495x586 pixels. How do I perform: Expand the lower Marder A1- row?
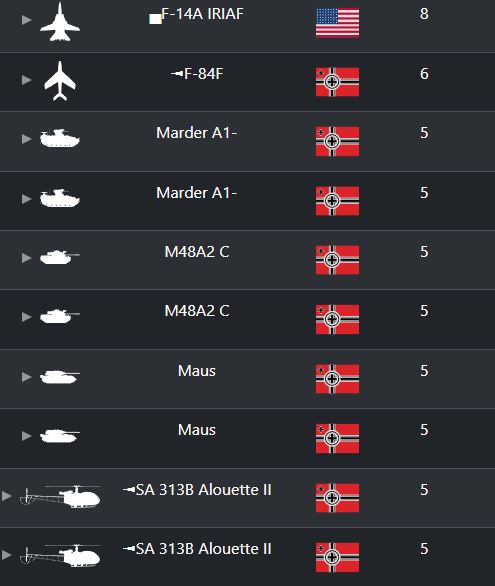(26, 198)
